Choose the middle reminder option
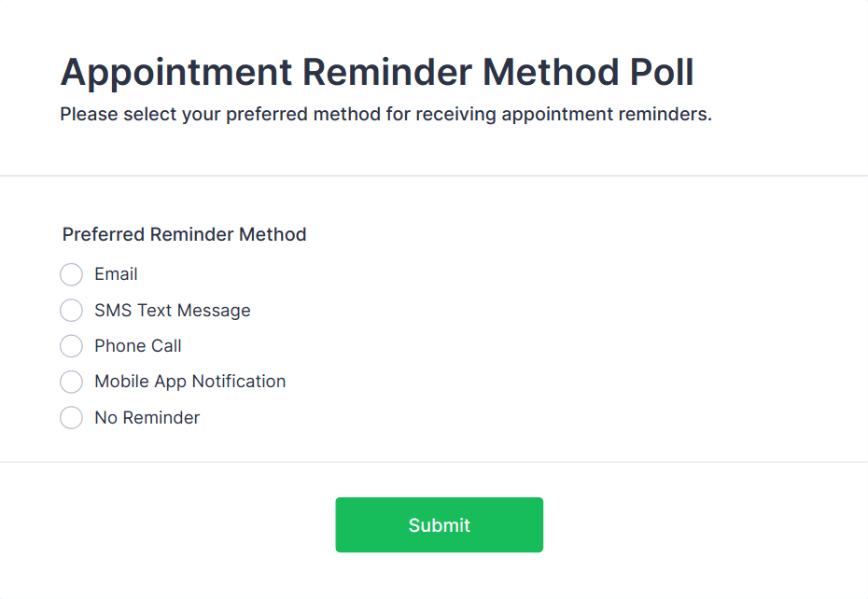This screenshot has width=868, height=599. coord(71,346)
